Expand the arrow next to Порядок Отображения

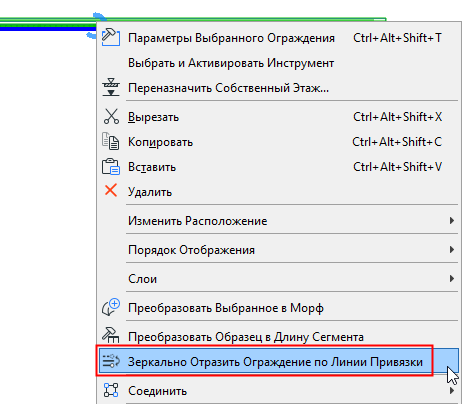[x=452, y=250]
